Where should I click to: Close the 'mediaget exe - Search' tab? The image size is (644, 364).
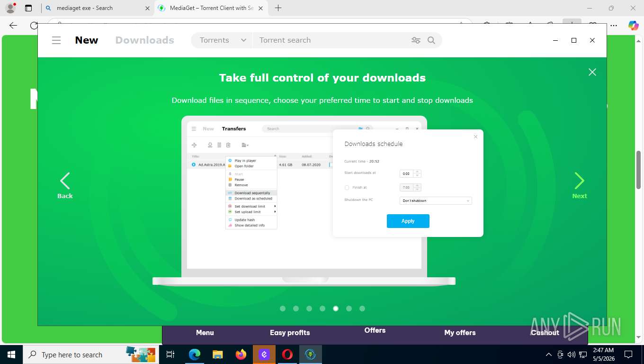(147, 8)
